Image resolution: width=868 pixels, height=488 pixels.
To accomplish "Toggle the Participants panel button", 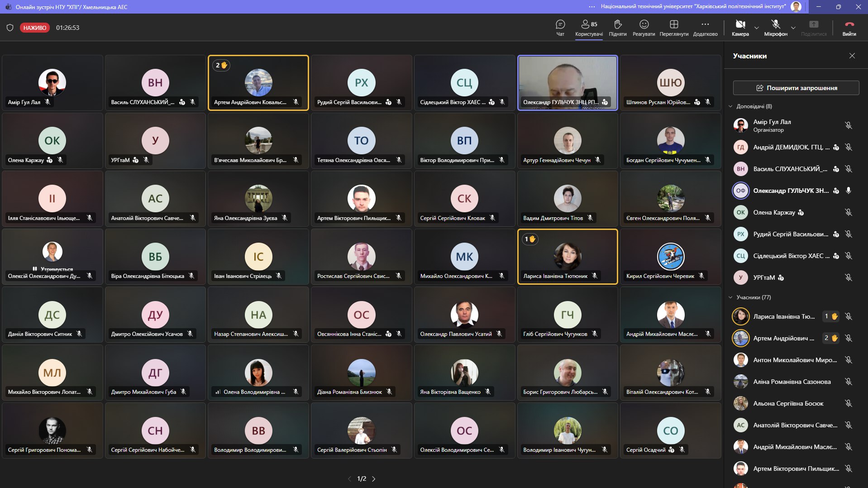I will click(x=588, y=27).
